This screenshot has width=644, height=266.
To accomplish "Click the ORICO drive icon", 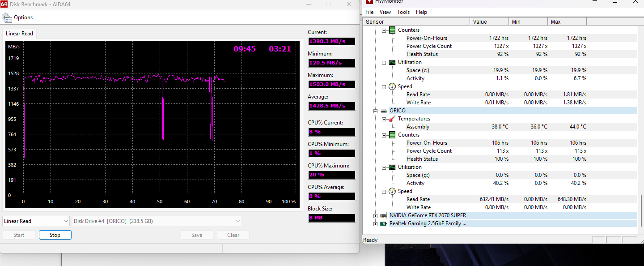I will 384,111.
